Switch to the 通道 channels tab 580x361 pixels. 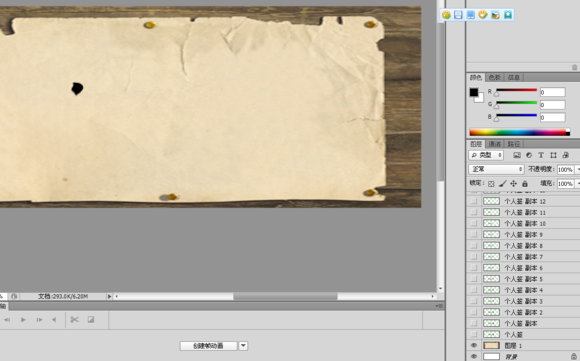point(495,144)
